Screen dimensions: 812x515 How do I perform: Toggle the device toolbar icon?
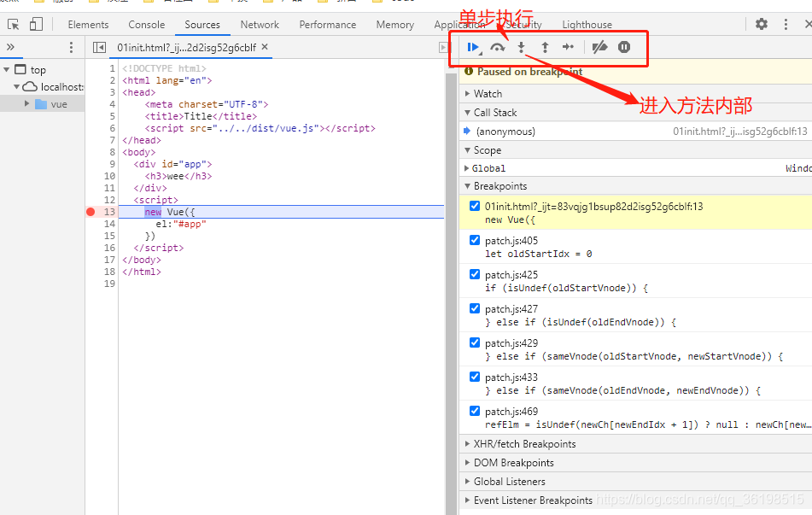(x=36, y=25)
